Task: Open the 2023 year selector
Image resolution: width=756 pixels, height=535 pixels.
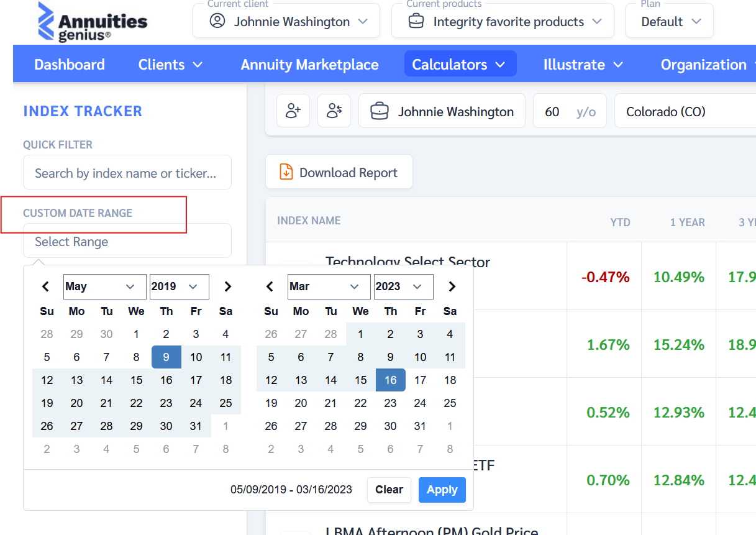Action: [403, 286]
